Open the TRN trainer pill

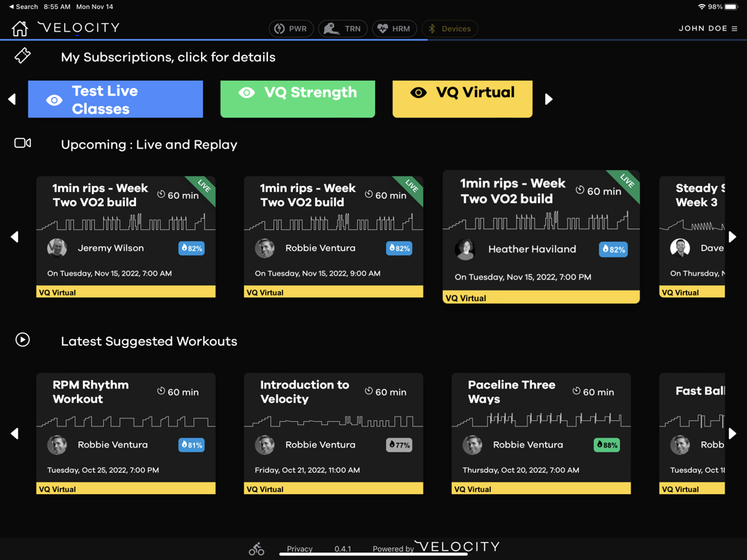coord(343,28)
